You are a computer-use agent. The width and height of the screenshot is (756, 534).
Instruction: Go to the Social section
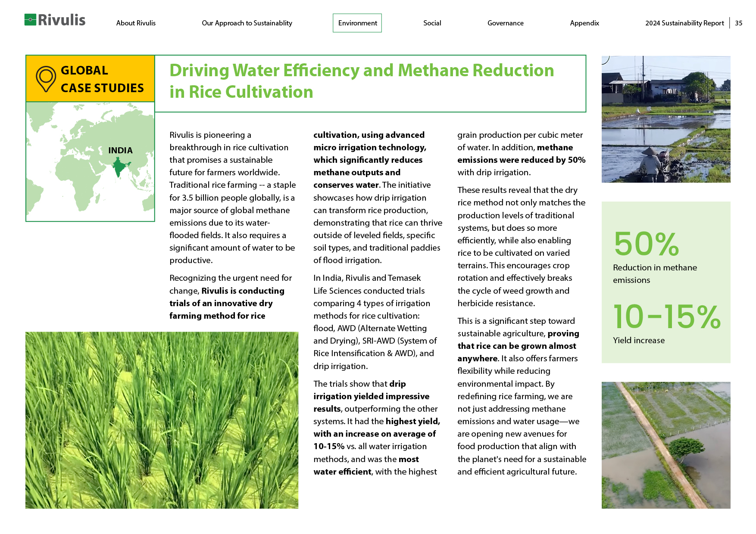click(x=432, y=23)
